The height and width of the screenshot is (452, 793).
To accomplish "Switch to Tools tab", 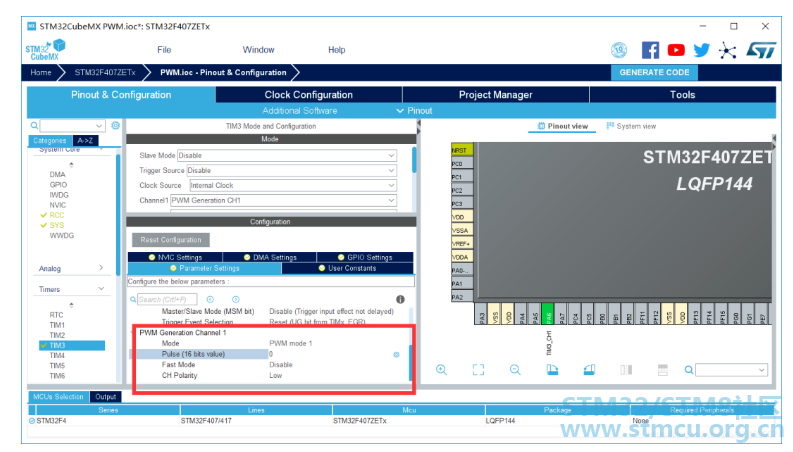I will [x=682, y=95].
